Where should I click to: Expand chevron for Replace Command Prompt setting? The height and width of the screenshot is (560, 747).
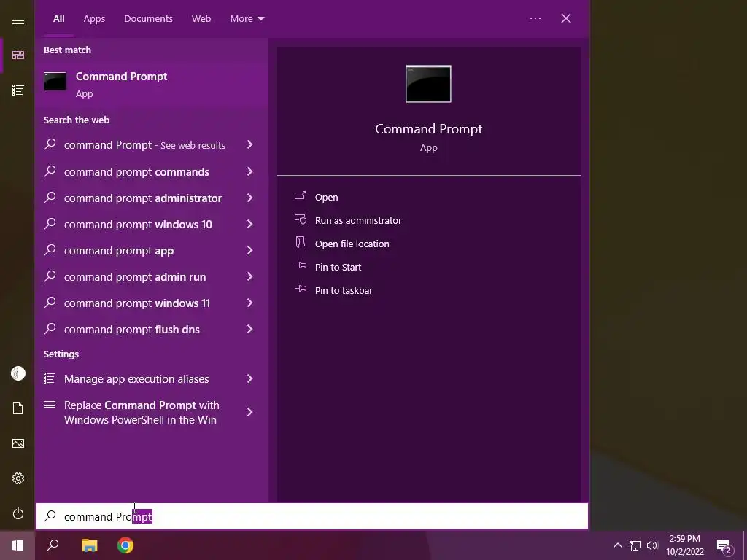tap(249, 412)
